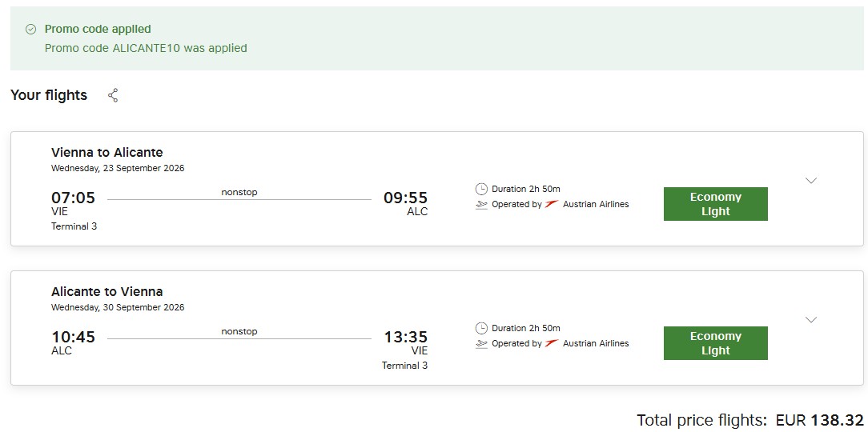Expand the Alicante to Vienna flight details
Image resolution: width=868 pixels, height=432 pixels.
tap(810, 320)
